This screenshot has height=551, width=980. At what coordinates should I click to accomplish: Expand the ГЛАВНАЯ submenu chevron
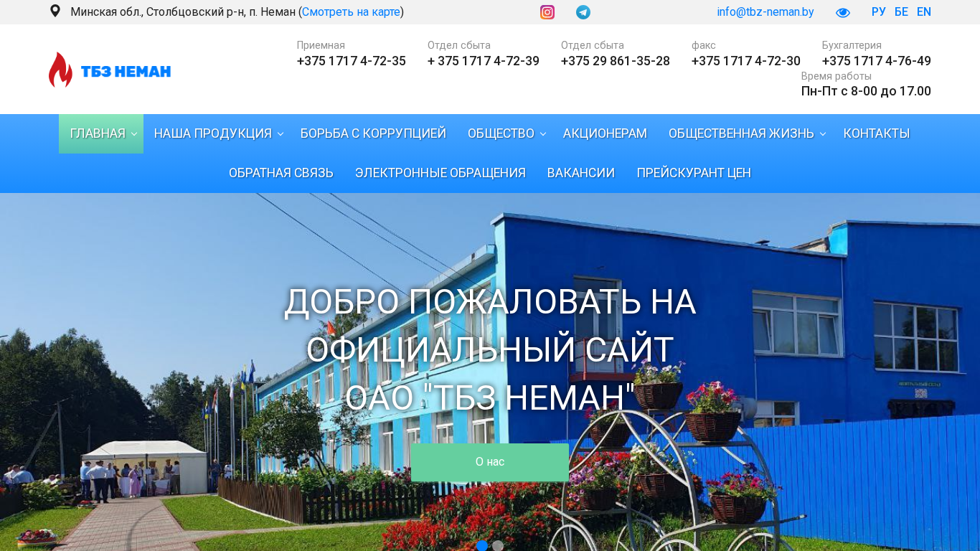[x=134, y=134]
